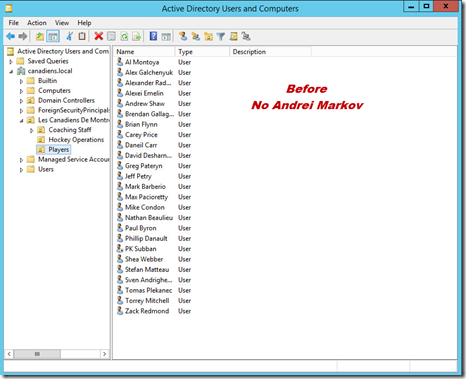
Task: Expand the Domain Controllers OU
Action: click(x=21, y=101)
